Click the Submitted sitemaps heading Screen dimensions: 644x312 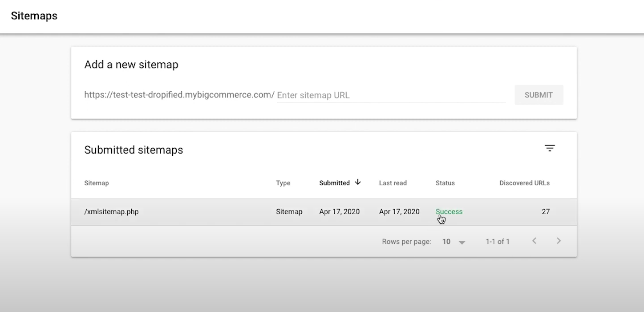[134, 150]
